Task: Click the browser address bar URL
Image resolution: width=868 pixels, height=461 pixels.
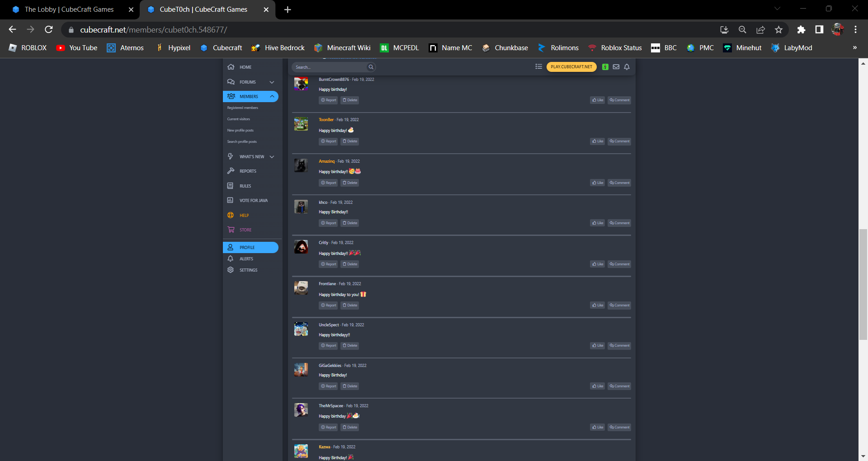Action: coord(154,29)
